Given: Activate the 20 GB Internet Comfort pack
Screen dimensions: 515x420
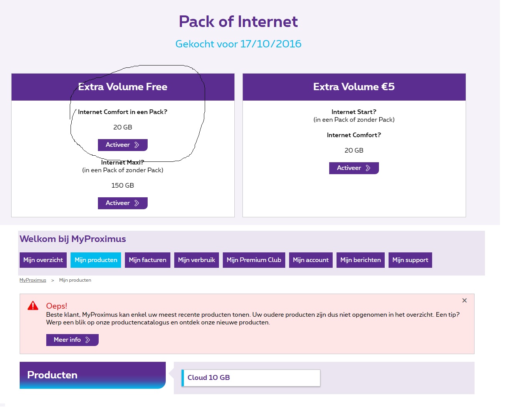Looking at the screenshot, I should pos(122,145).
